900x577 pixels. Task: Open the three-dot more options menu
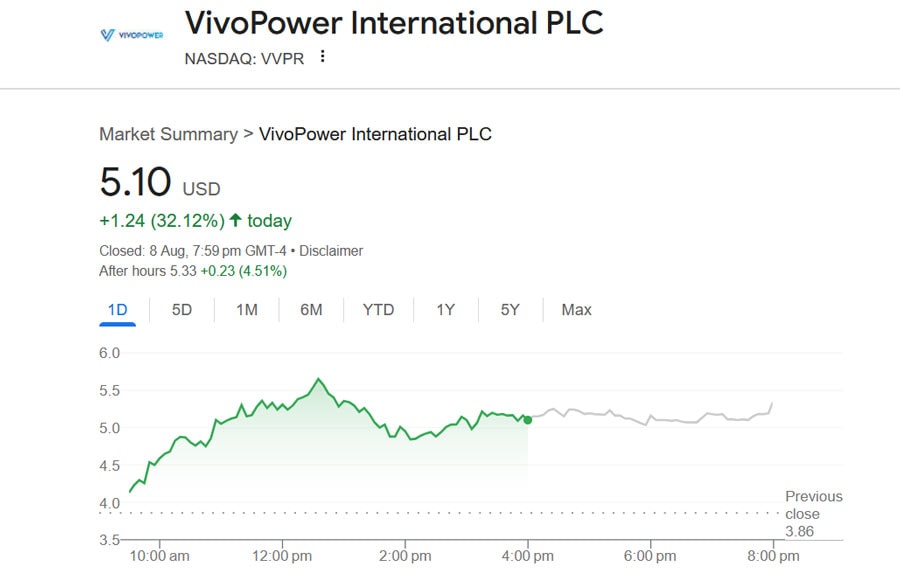(x=320, y=58)
